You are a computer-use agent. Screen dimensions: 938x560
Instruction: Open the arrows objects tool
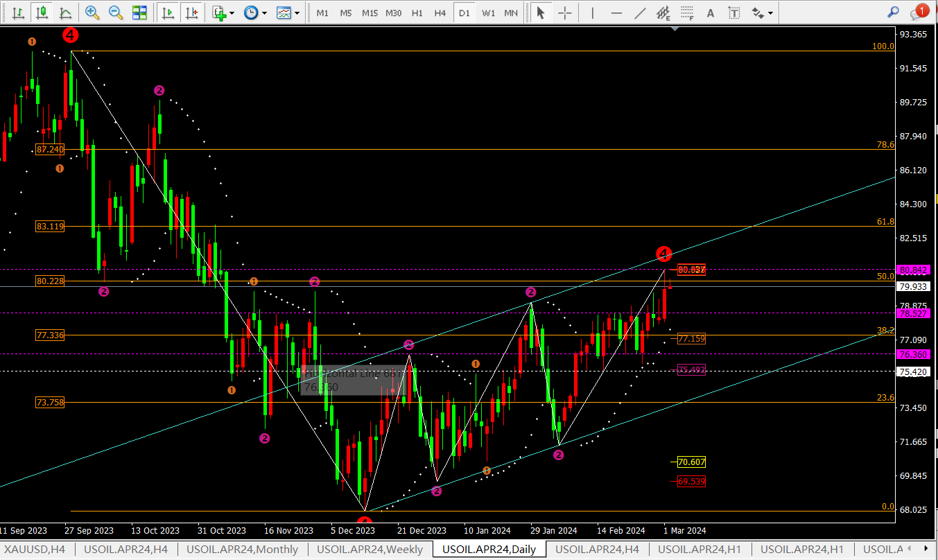pos(758,12)
